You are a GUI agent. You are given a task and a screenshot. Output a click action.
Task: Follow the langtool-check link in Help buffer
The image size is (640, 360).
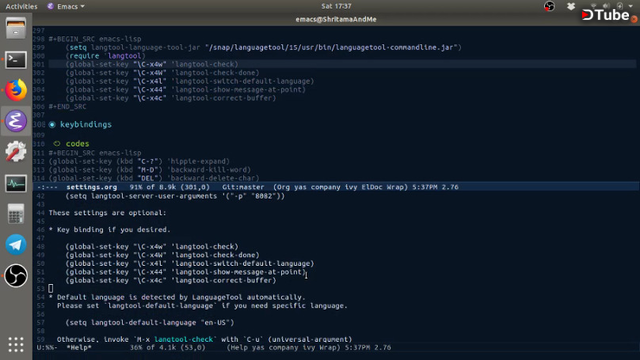pyautogui.click(x=183, y=339)
